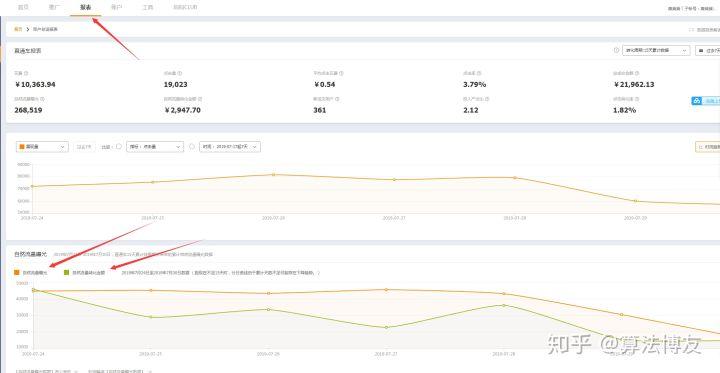The width and height of the screenshot is (720, 373).
Task: Switch to the 首页 navigation tab
Action: [x=23, y=7]
